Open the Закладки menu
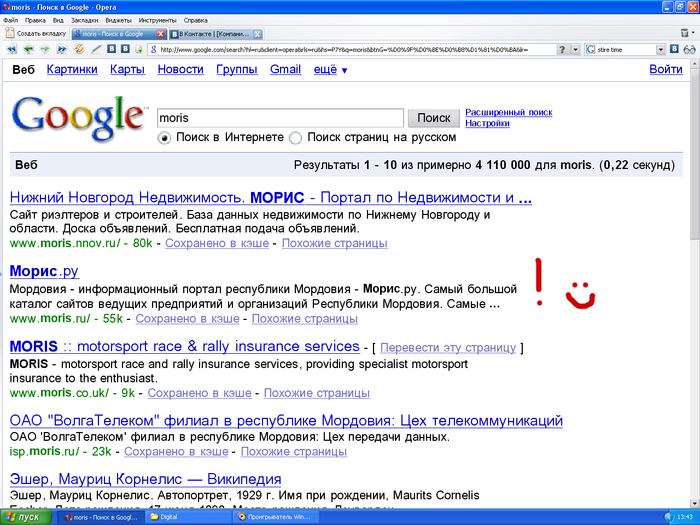 coord(84,21)
